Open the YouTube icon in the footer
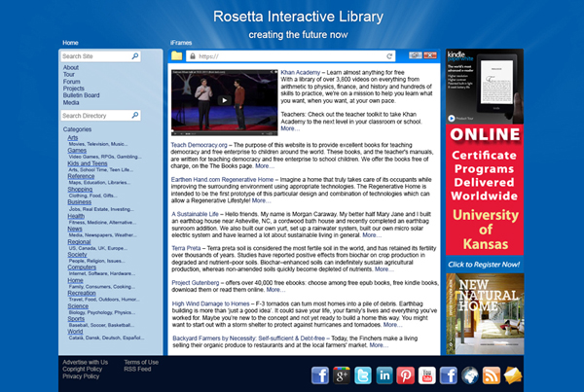Screen dimensions: 584x392 pos(427,375)
